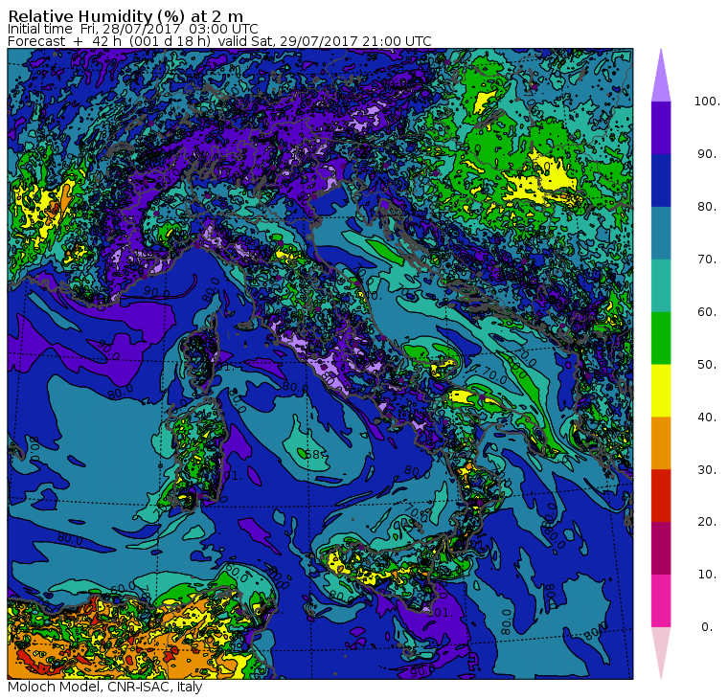Pick the magenta 0–10 legend band
Image resolution: width=728 pixels, height=700 pixels.
[x=661, y=601]
